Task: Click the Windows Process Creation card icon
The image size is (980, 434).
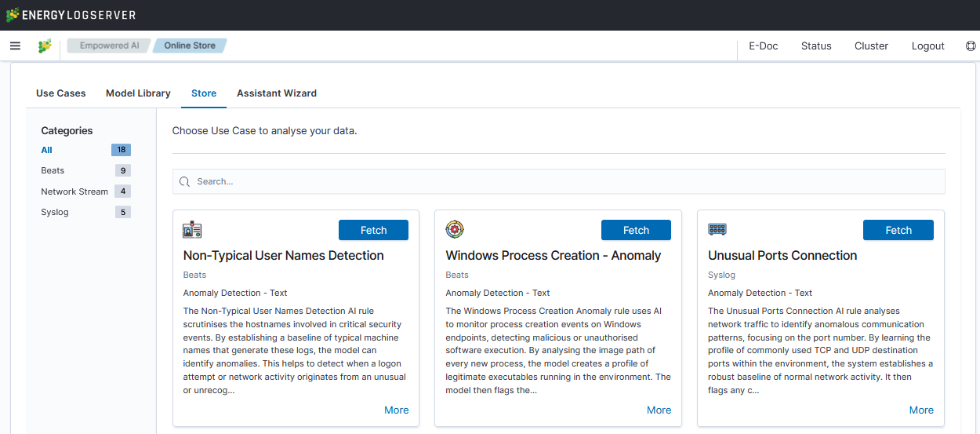Action: tap(455, 230)
